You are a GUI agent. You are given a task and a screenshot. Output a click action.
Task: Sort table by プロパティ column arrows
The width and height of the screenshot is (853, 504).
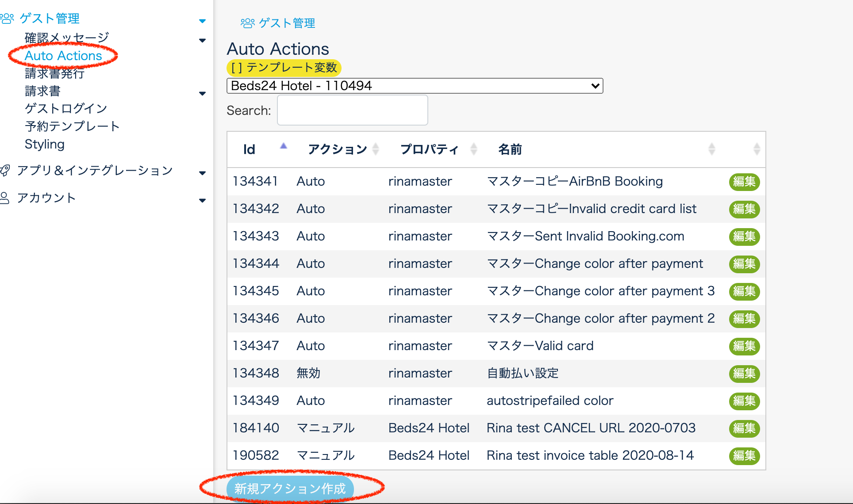click(473, 149)
